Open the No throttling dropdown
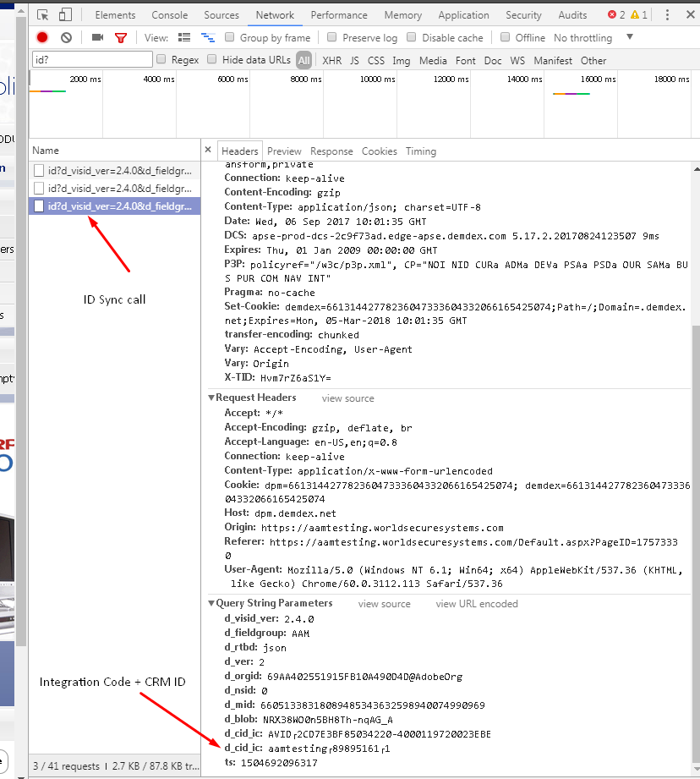 [x=593, y=38]
